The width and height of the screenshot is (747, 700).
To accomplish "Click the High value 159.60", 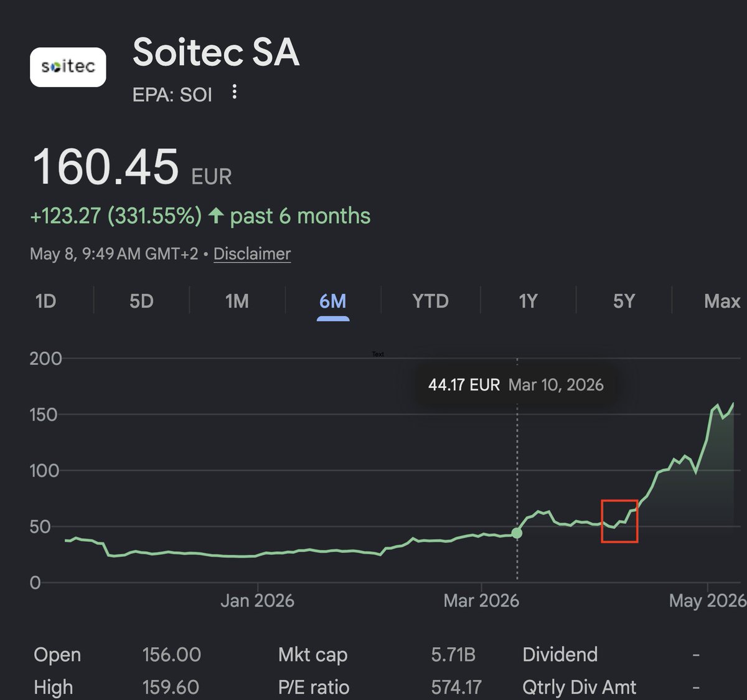I will pos(171,688).
